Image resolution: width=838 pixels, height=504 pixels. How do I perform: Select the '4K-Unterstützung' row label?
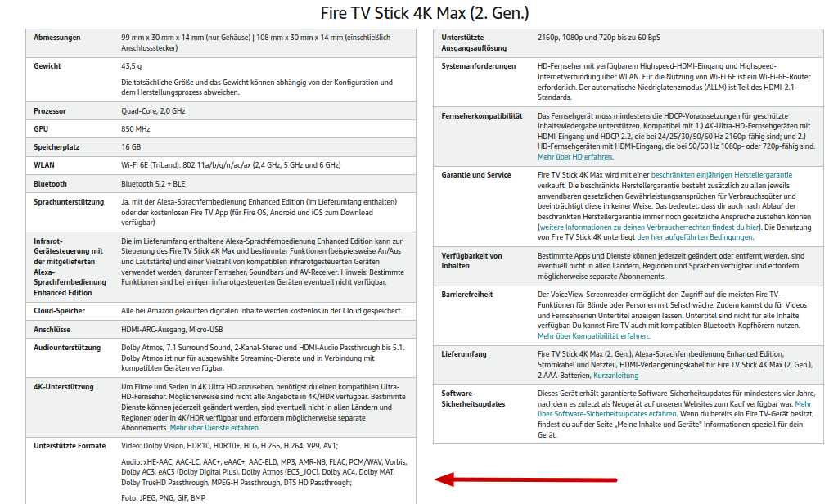pyautogui.click(x=64, y=387)
